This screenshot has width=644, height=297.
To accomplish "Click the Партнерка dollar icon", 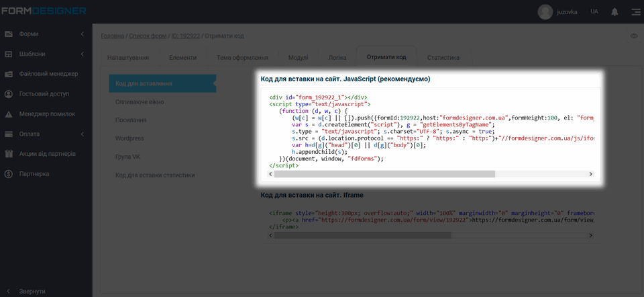I will pos(9,174).
